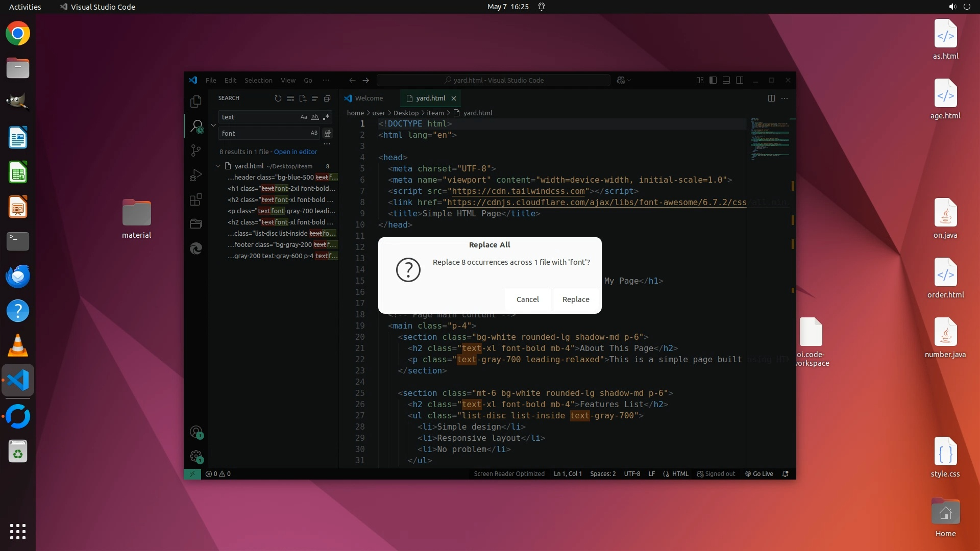Toggle Preserve Case in the replace field
Image resolution: width=980 pixels, height=551 pixels.
314,133
